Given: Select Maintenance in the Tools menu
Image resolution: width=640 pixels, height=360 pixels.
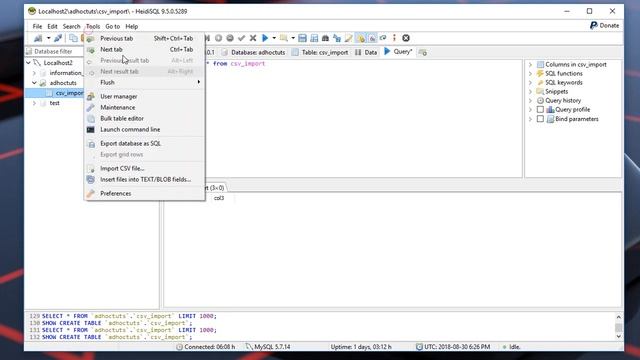Looking at the screenshot, I should pyautogui.click(x=144, y=107).
